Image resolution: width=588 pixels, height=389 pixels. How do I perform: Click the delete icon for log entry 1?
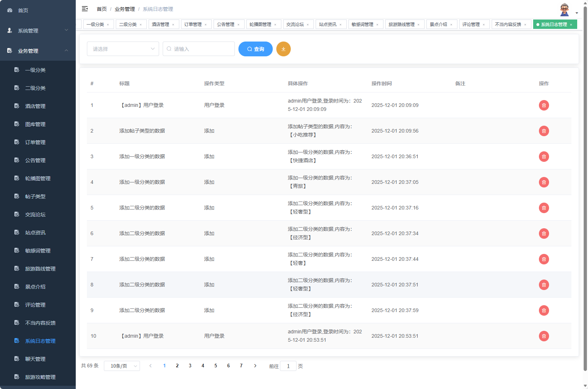click(x=544, y=105)
